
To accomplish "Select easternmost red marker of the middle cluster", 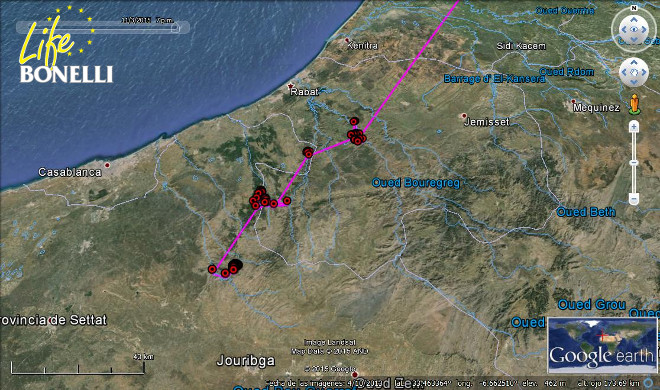I will click(x=287, y=201).
